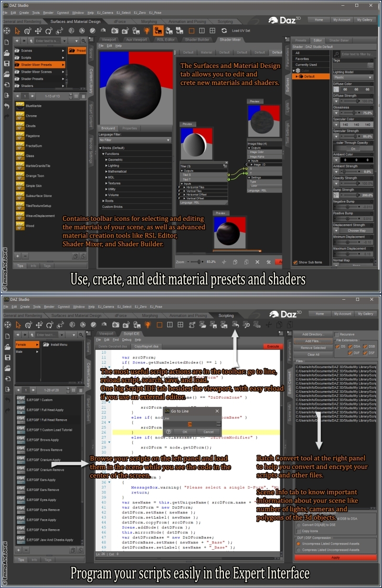Expand Mathematical brick category
This screenshot has height=588, width=382.
(107, 171)
